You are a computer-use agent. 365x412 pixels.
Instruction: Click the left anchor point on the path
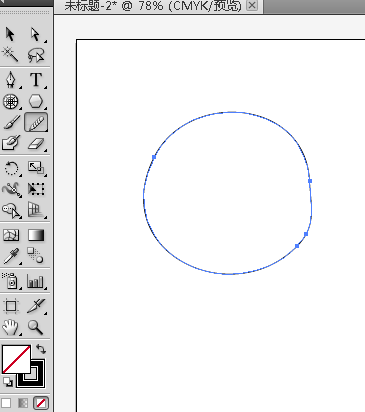[154, 157]
